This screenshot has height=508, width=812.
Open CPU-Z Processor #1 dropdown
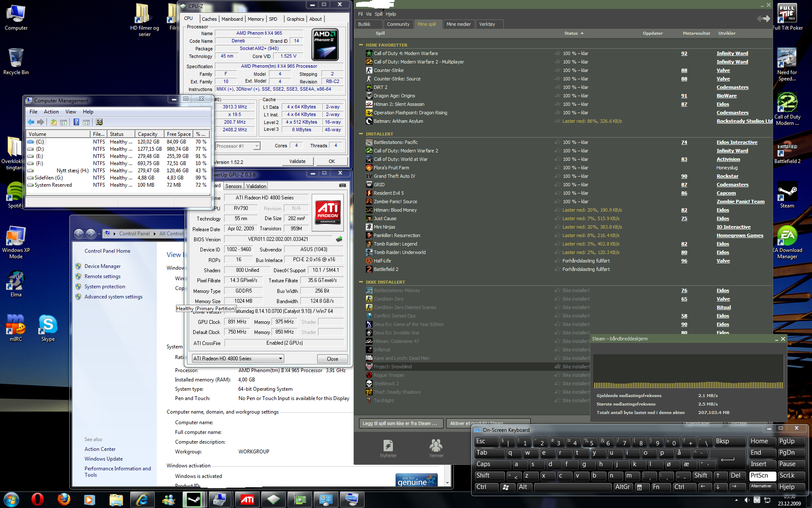[256, 146]
